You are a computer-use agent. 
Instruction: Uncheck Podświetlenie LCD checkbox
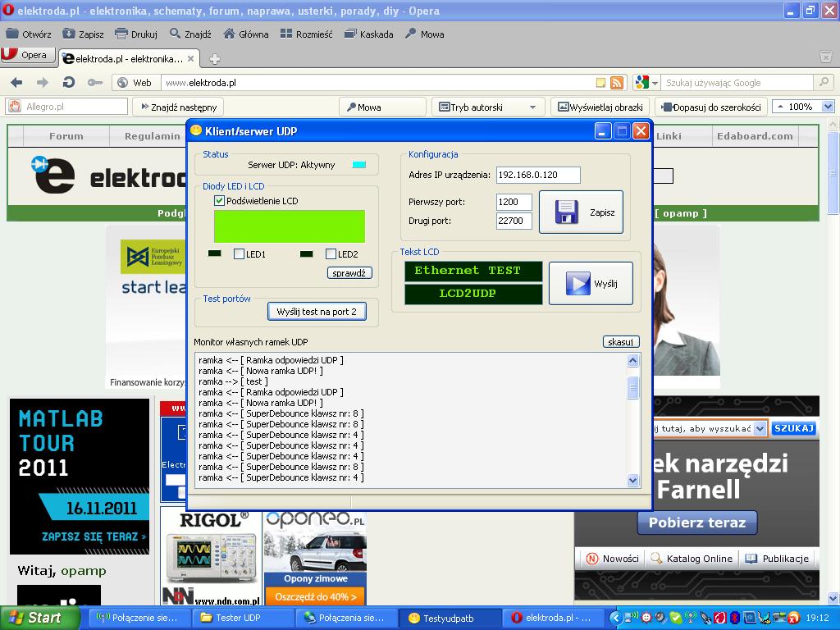[219, 201]
